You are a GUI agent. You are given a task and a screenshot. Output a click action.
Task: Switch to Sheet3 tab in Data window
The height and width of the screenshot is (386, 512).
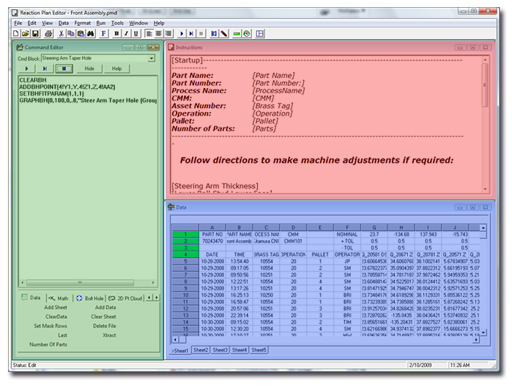tap(220, 350)
